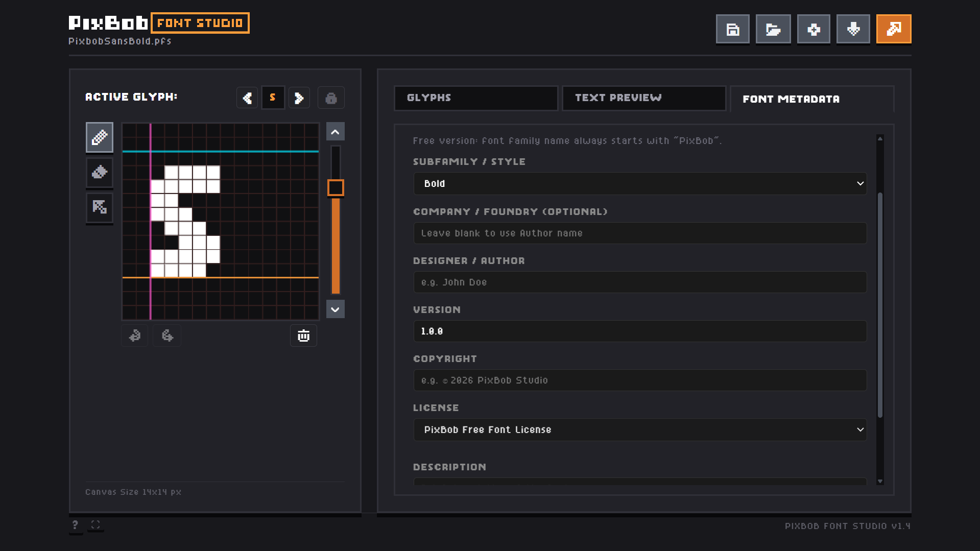Clear glyph with the trash icon
Image resolution: width=980 pixels, height=551 pixels.
point(303,336)
